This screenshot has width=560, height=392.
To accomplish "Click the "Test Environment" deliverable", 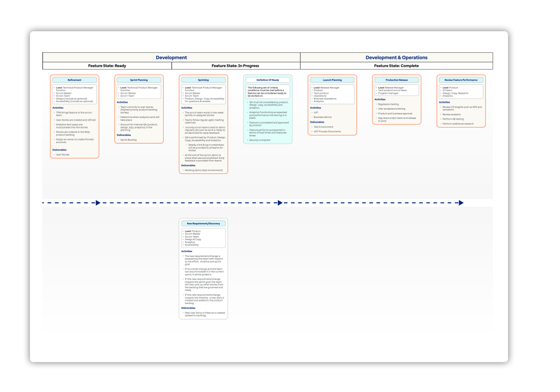I will click(x=324, y=127).
